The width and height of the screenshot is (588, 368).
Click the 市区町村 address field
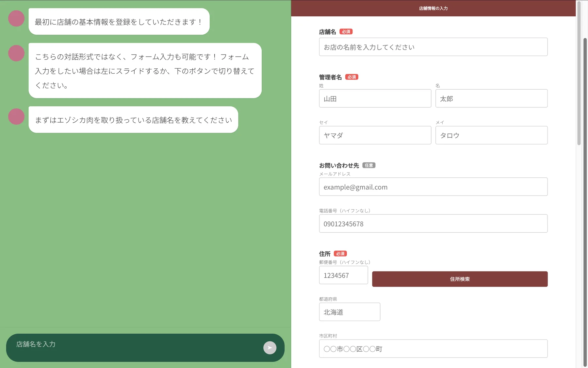point(433,349)
